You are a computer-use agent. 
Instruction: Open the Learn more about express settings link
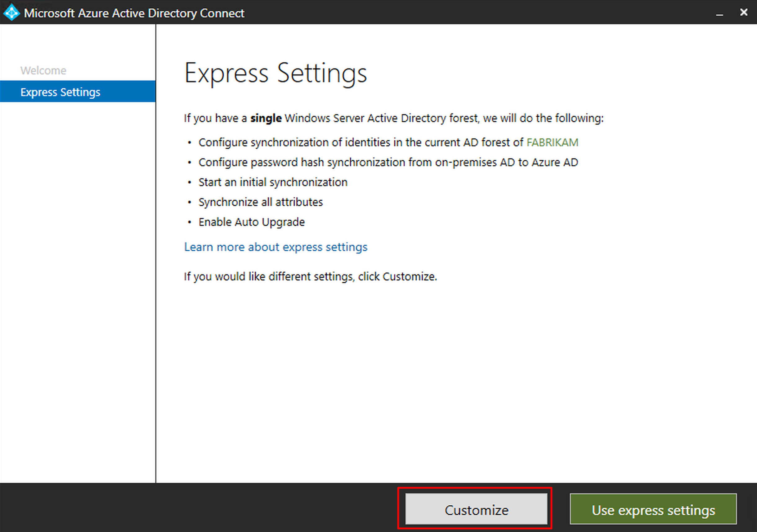pyautogui.click(x=275, y=247)
